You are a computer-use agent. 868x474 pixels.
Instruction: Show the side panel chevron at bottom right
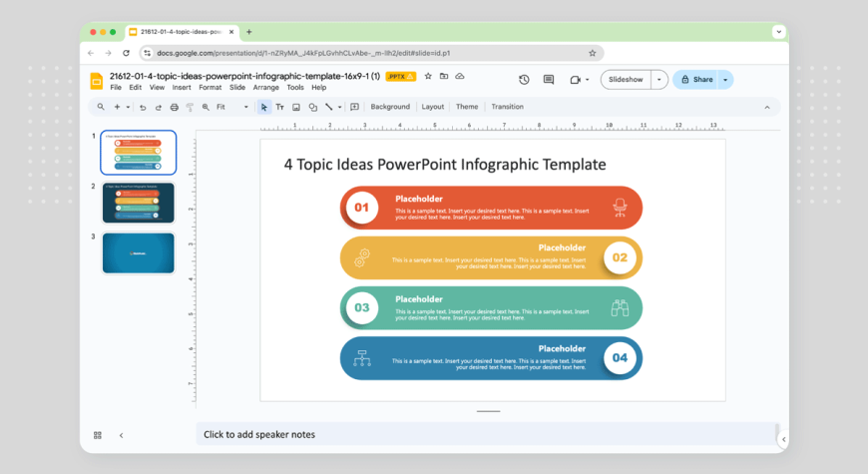(x=783, y=440)
